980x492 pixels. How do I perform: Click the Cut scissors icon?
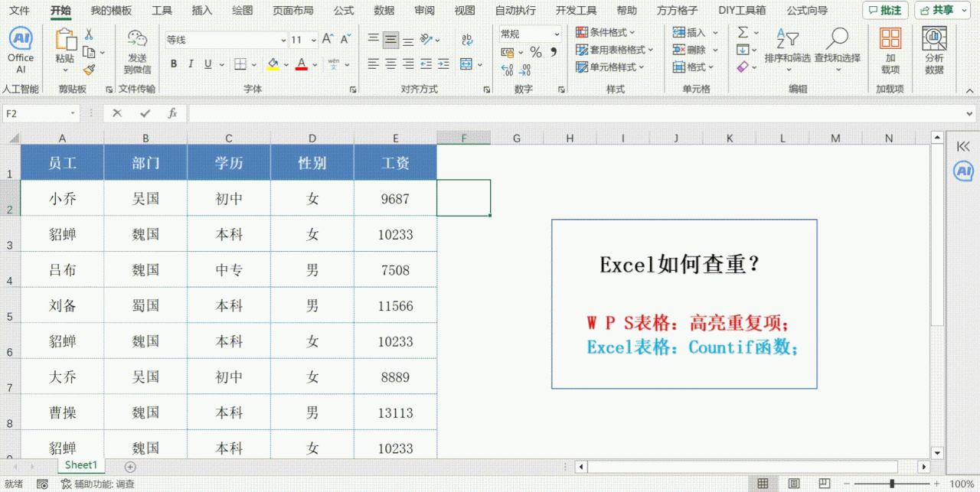(x=89, y=34)
